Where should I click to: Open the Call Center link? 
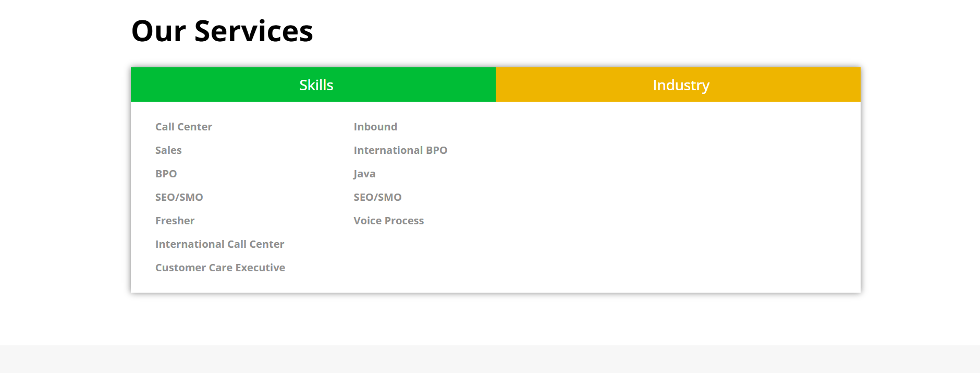coord(183,127)
